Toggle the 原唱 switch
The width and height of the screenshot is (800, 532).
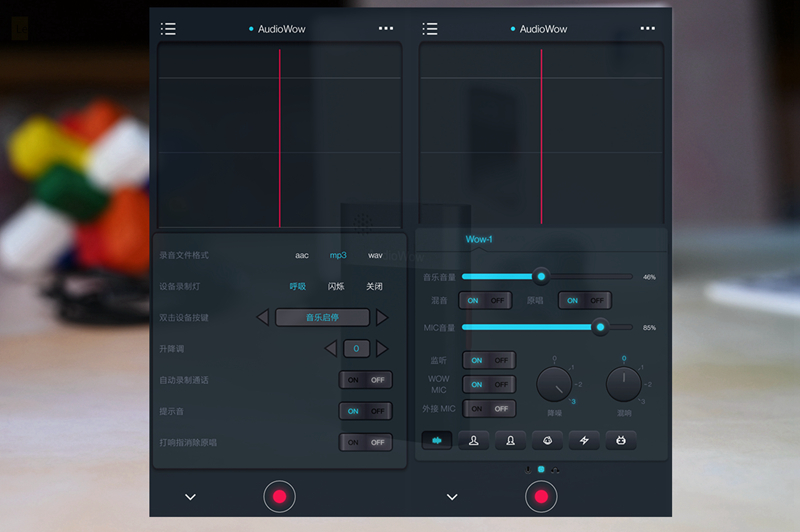[x=585, y=300]
